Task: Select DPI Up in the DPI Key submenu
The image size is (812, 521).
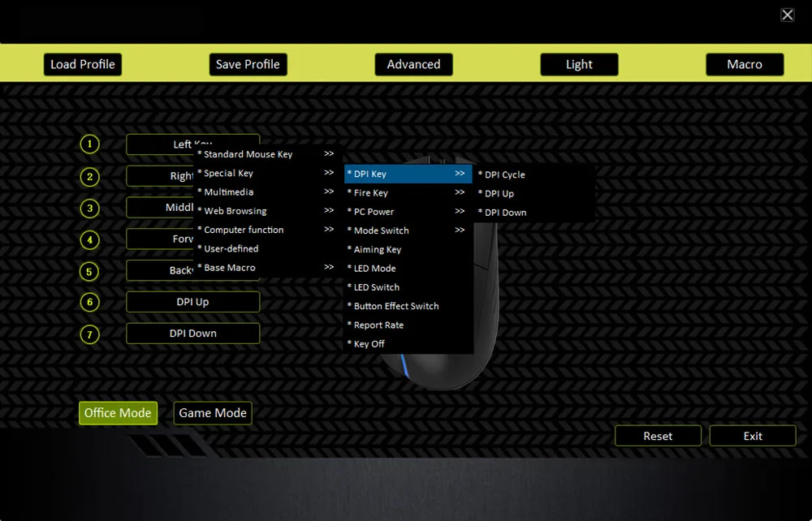Action: [534, 193]
